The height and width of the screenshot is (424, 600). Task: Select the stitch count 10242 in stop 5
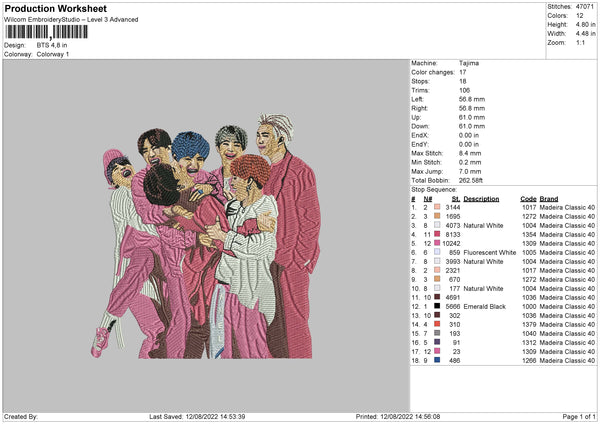451,243
